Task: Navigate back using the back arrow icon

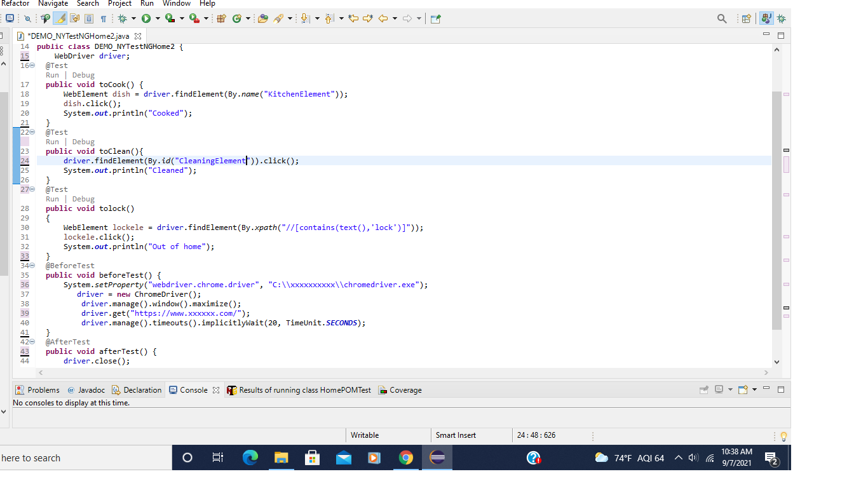Action: [x=384, y=18]
